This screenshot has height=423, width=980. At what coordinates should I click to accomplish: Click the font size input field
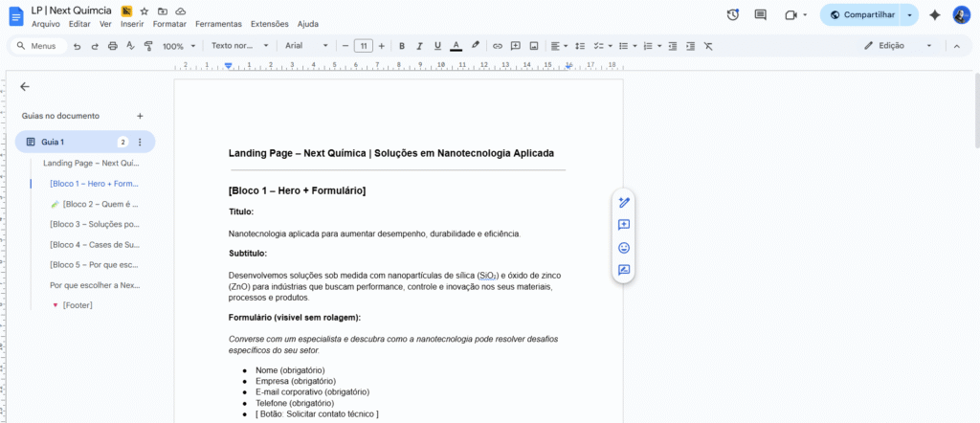[363, 46]
